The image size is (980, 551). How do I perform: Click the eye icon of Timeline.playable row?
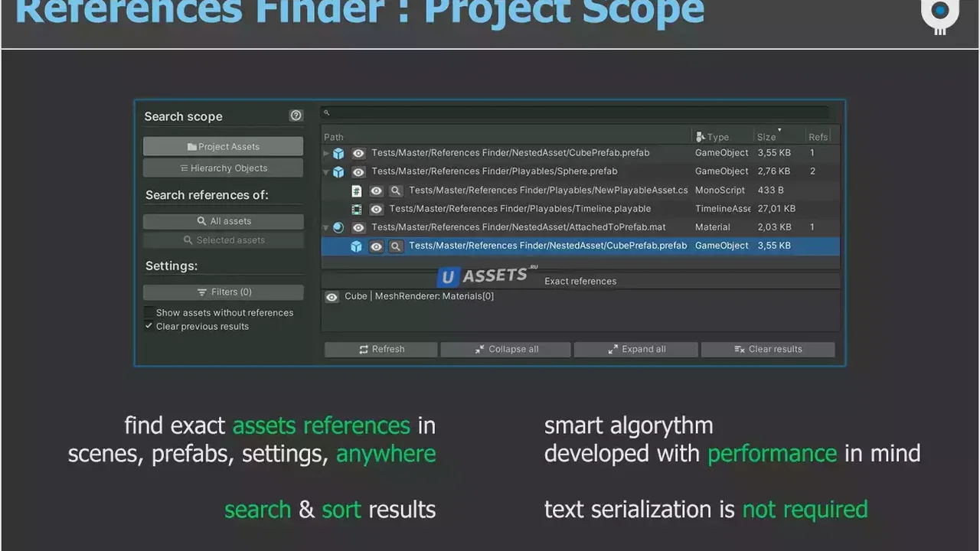pyautogui.click(x=376, y=209)
